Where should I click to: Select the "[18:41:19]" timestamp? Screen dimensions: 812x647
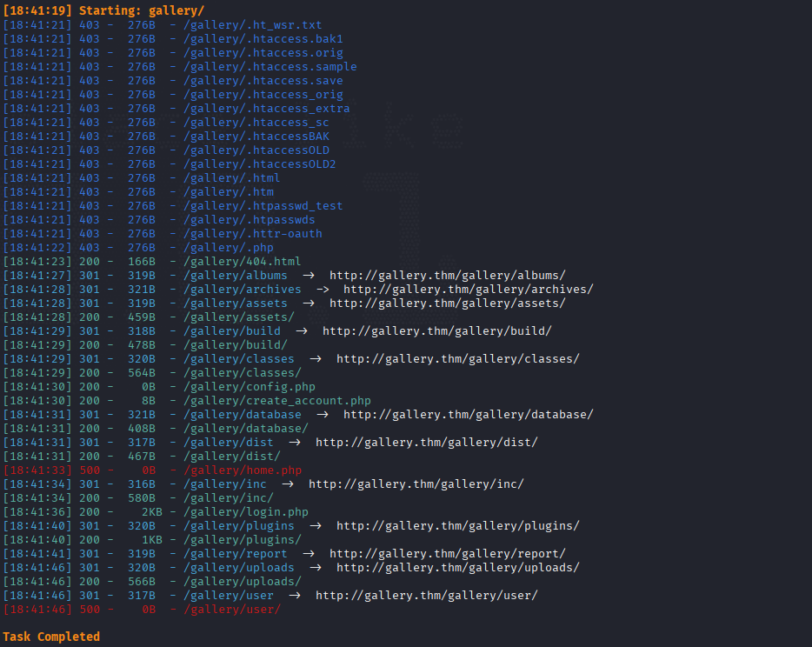pos(37,10)
